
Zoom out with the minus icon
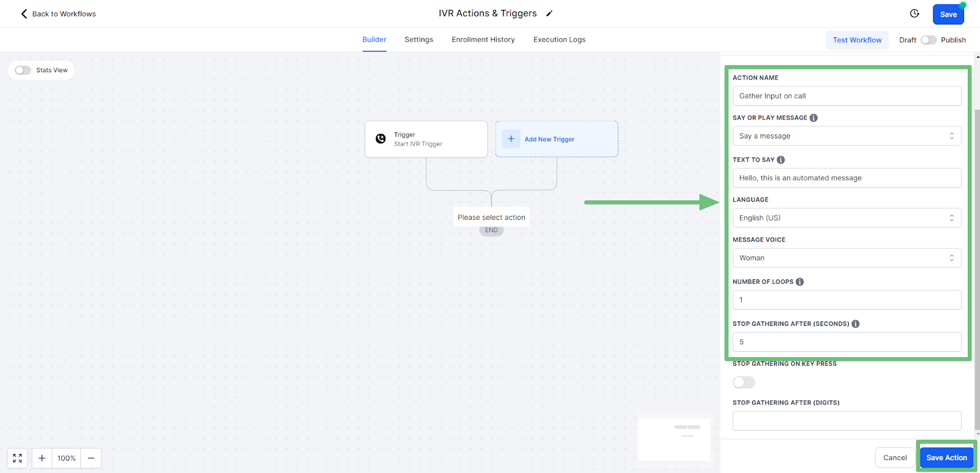click(x=91, y=458)
